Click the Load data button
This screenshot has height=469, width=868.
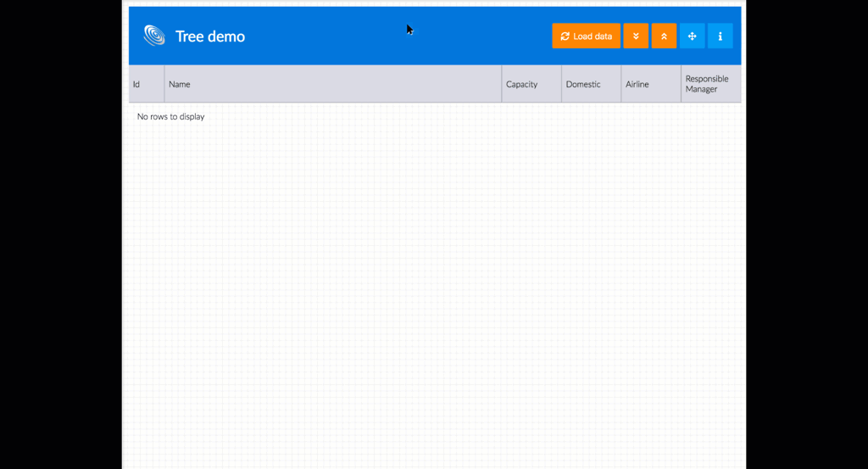(586, 36)
